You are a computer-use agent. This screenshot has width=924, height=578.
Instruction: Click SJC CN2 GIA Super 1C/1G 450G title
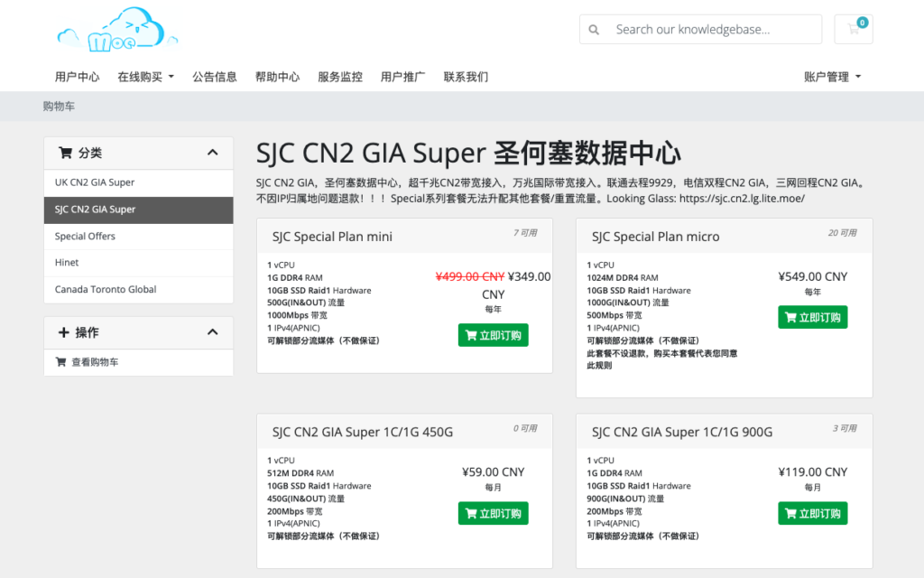coord(363,432)
